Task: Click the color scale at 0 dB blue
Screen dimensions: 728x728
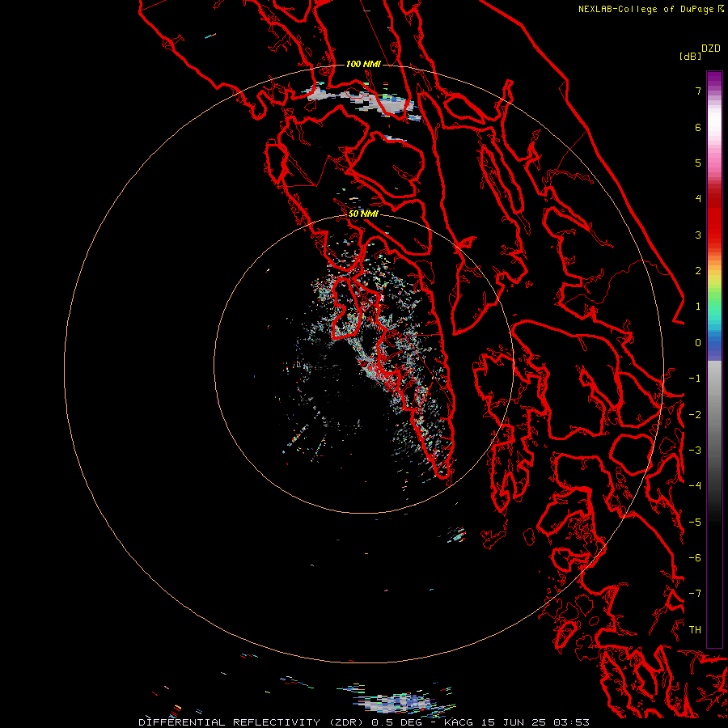Action: [714, 343]
